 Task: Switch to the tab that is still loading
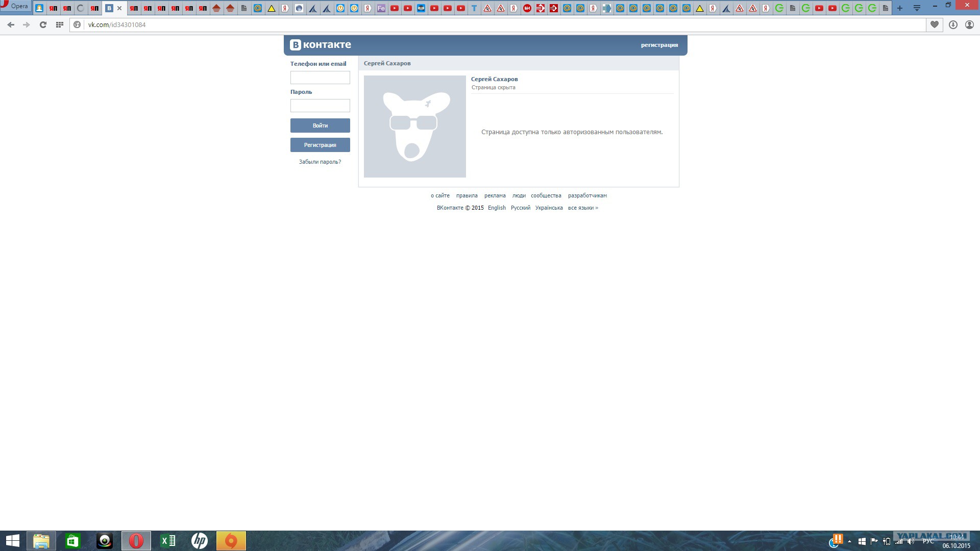[x=81, y=8]
